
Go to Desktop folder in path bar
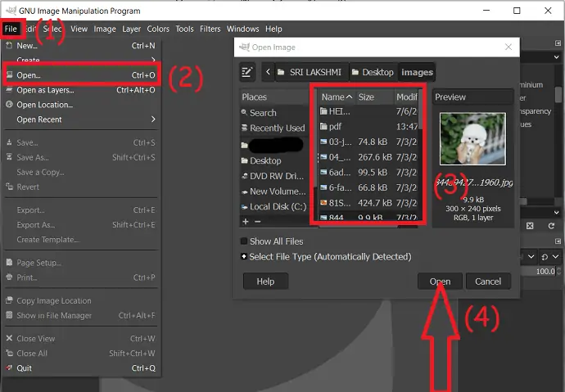point(373,72)
